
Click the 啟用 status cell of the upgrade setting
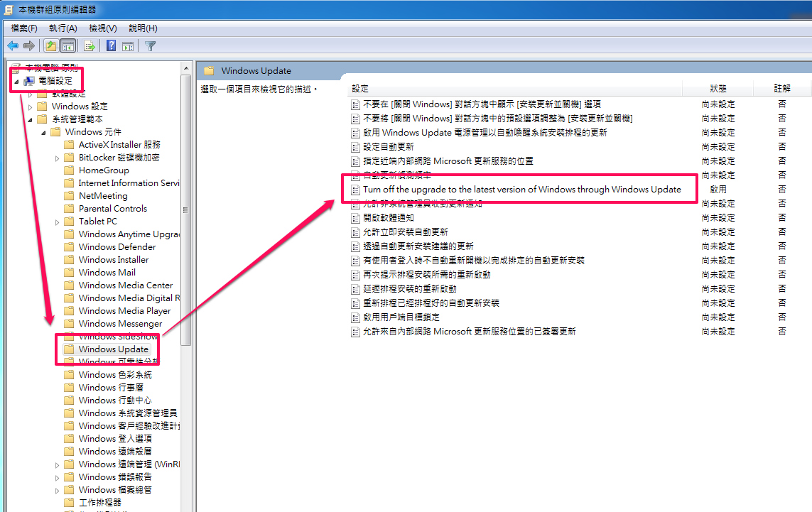pyautogui.click(x=718, y=190)
